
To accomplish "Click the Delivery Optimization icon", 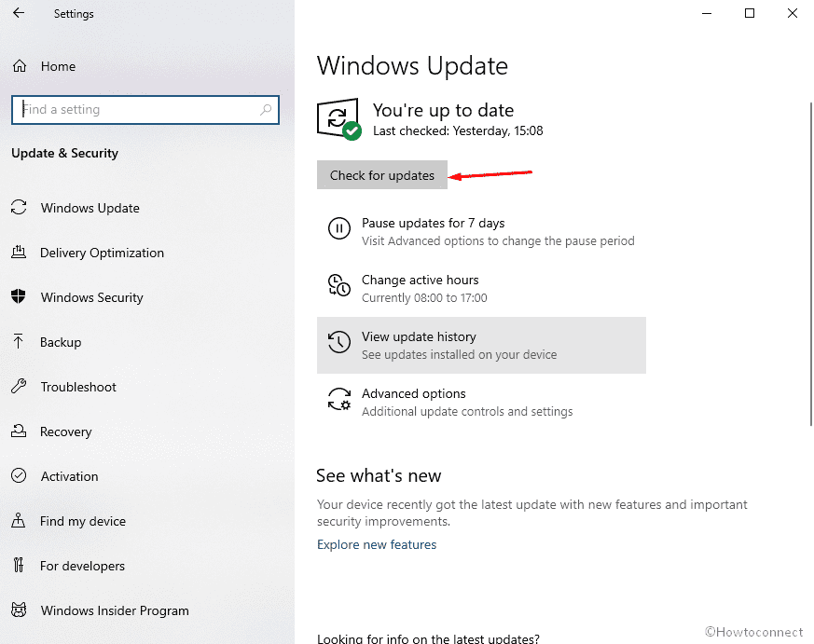I will [x=19, y=253].
